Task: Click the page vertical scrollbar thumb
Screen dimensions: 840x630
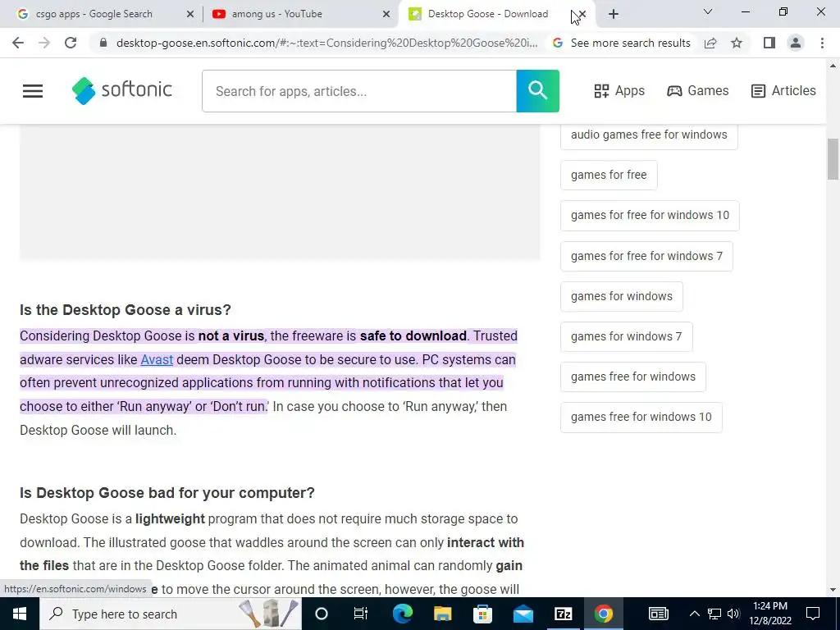Action: tap(833, 159)
